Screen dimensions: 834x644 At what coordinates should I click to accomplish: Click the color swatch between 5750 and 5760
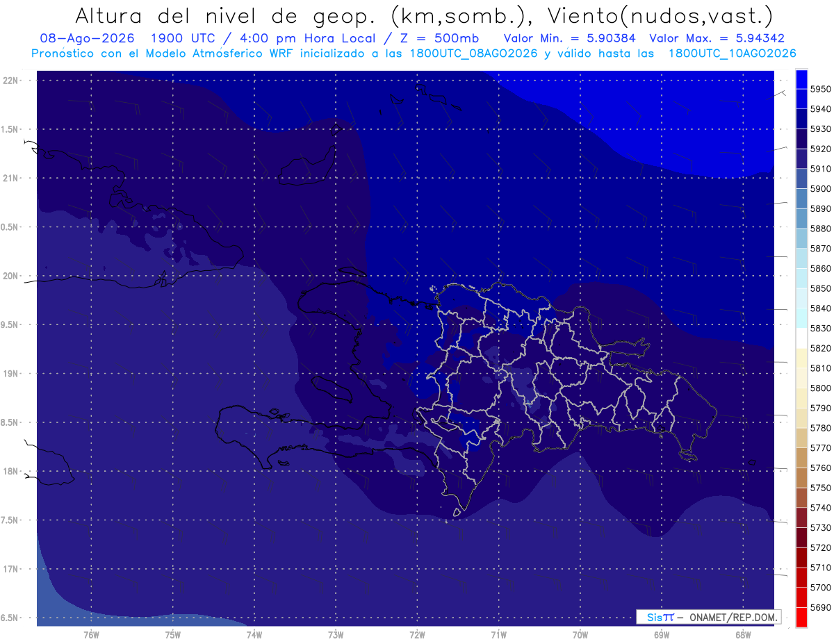(x=801, y=478)
